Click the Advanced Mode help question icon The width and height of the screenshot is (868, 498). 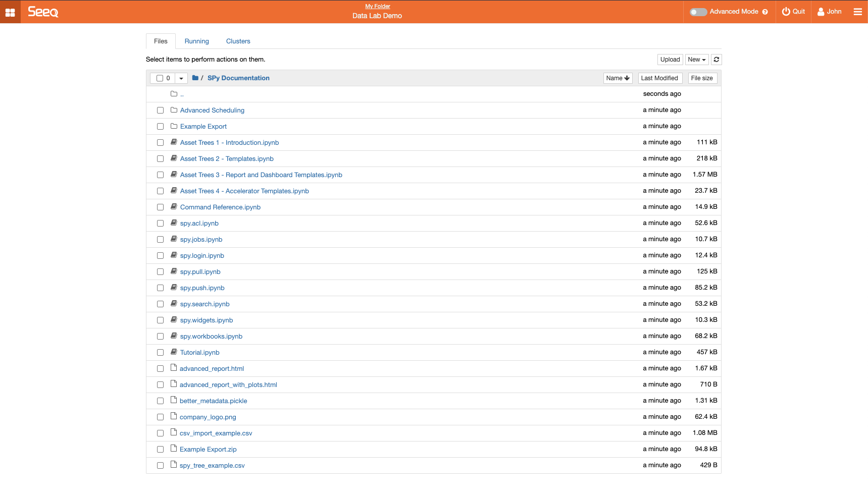point(765,12)
